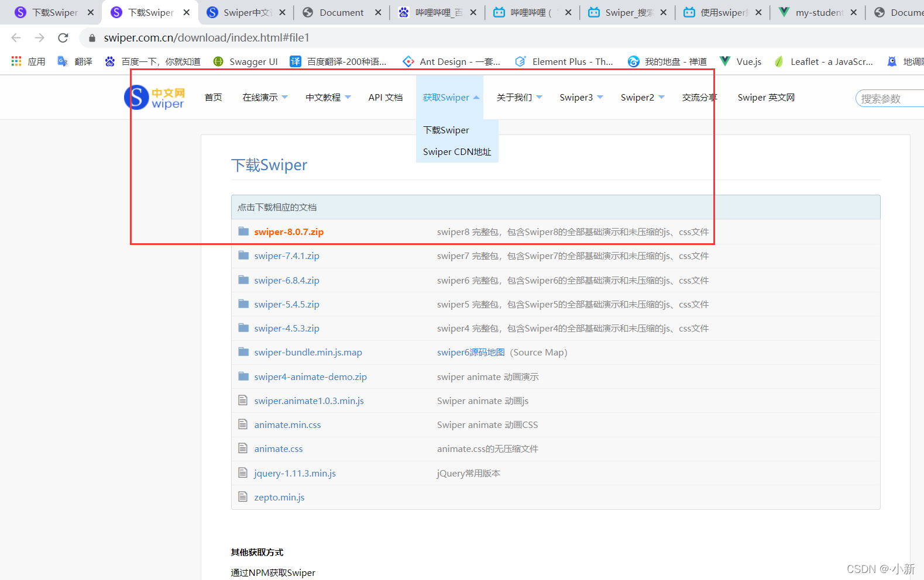Open the swiper6源码地图 link

coord(471,353)
